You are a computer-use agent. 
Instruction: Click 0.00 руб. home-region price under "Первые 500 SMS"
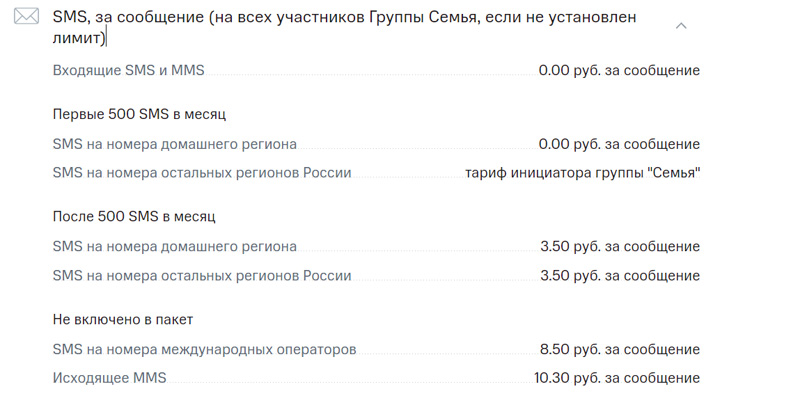618,144
